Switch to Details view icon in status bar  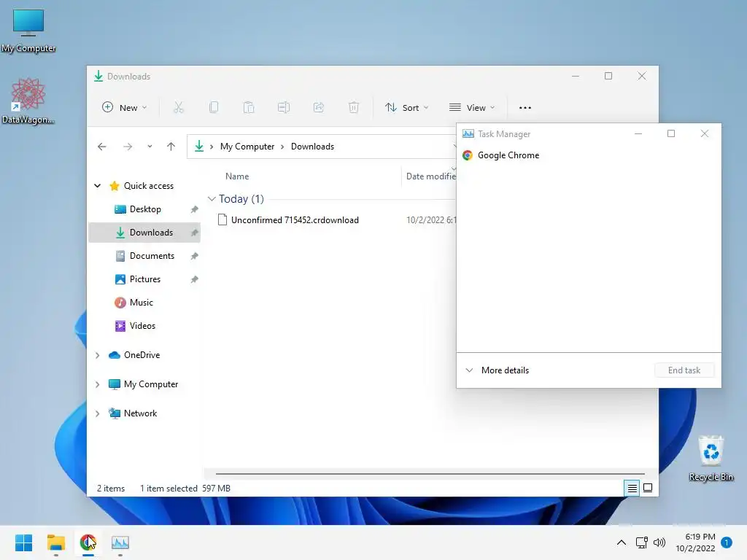point(632,488)
